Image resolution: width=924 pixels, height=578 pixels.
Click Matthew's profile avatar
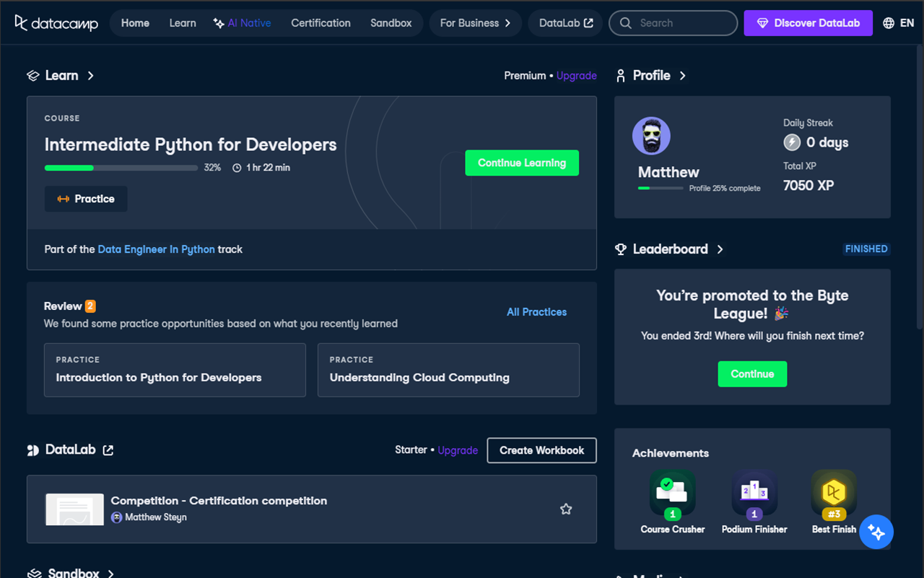click(x=651, y=136)
